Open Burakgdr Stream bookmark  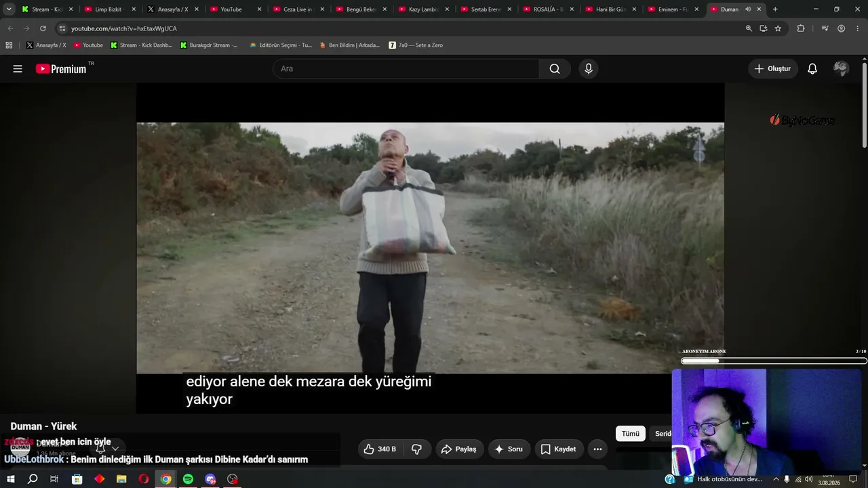pyautogui.click(x=209, y=45)
